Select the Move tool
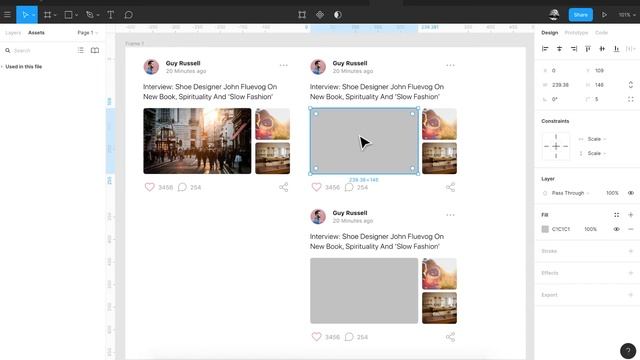Screen dimensions: 640x360 24,15
